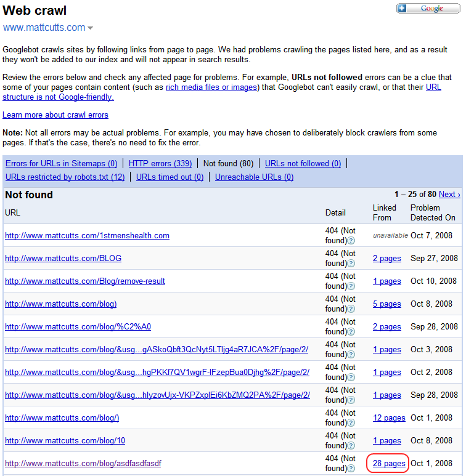Open URL ending hlyzovUjx-VKPZxplEi6KbZMQ2PA%2F/page/2/
This screenshot has width=466, height=476.
point(157,395)
